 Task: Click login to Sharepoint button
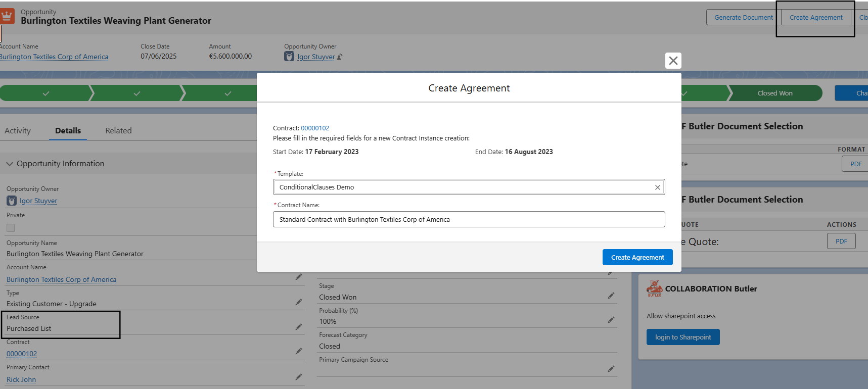683,337
